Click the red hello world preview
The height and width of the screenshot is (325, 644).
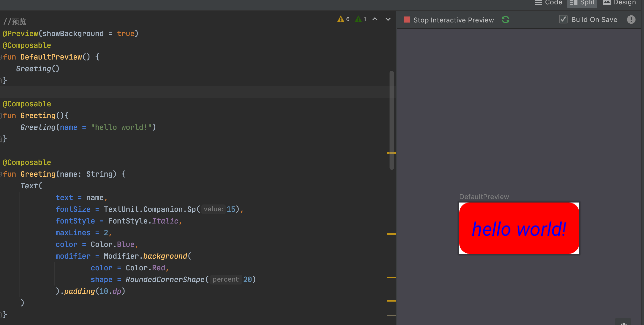(519, 228)
